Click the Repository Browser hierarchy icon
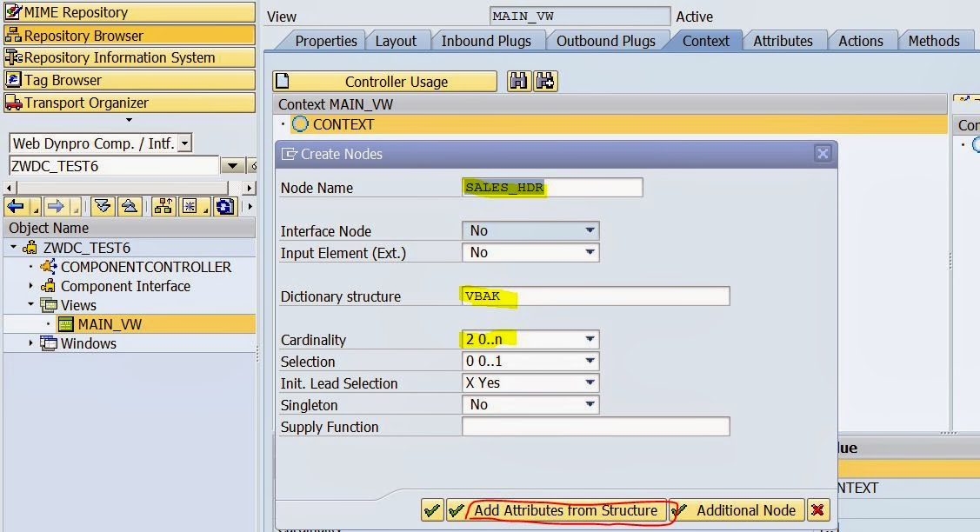The width and height of the screenshot is (980, 532). [13, 35]
